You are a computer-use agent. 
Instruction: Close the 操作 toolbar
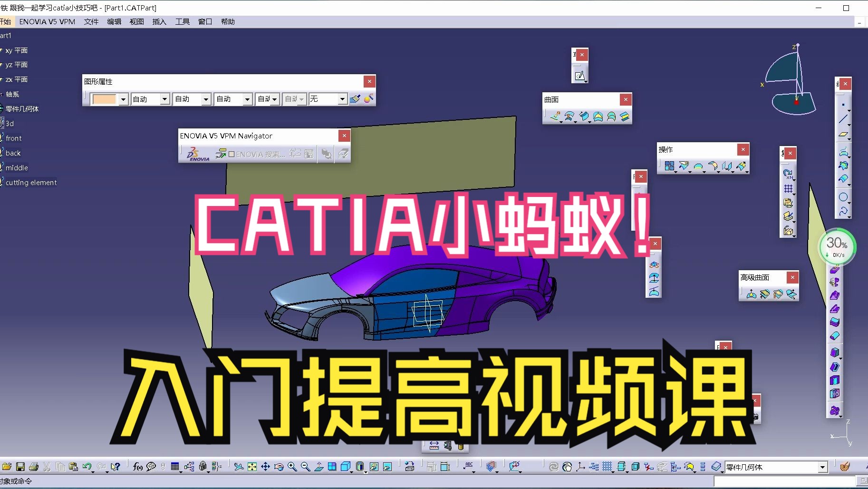click(x=743, y=149)
